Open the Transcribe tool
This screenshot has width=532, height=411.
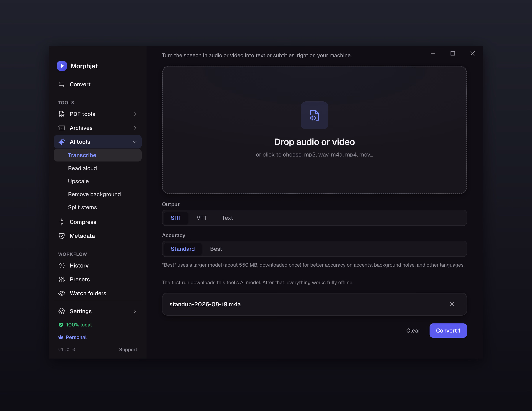[98, 155]
